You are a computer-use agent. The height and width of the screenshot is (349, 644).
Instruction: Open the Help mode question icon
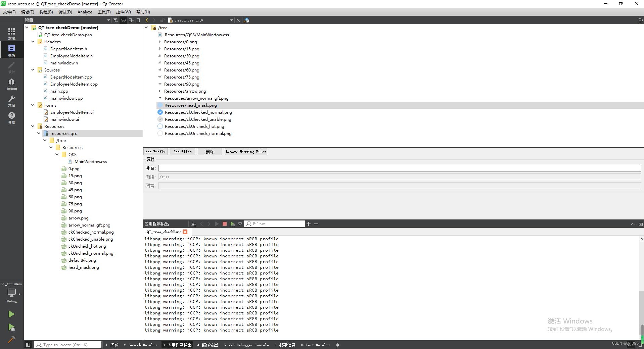coord(12,117)
